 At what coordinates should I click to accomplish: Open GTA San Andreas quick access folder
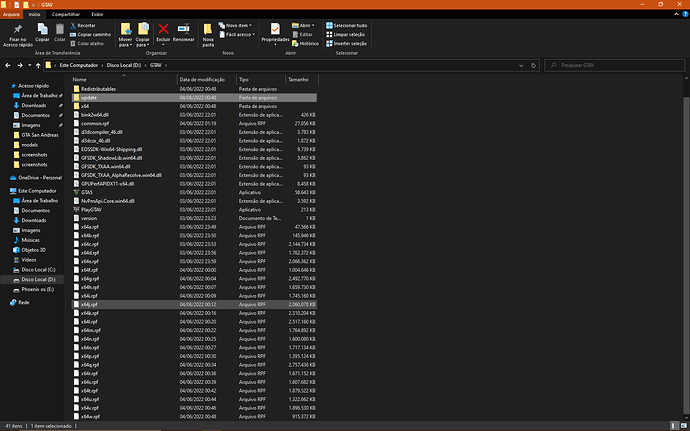pos(36,135)
